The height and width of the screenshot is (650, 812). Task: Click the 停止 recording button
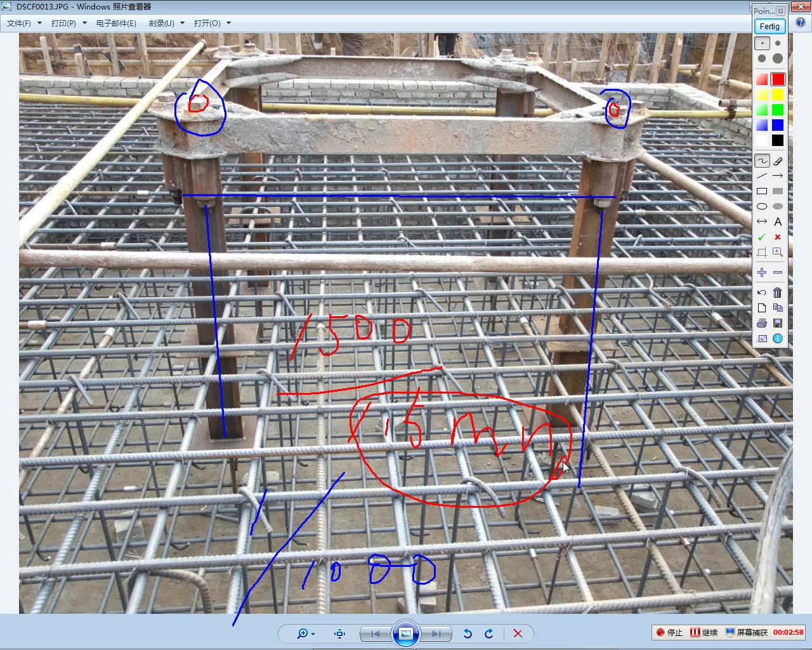coord(670,632)
